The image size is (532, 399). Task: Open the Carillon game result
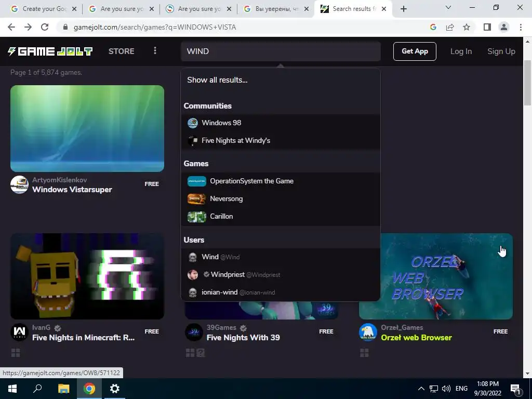point(280,217)
